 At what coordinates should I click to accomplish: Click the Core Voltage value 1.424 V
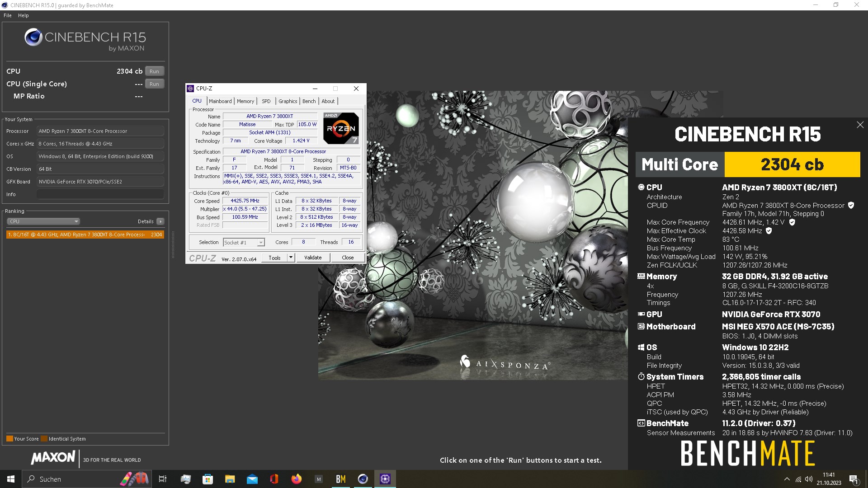(301, 141)
